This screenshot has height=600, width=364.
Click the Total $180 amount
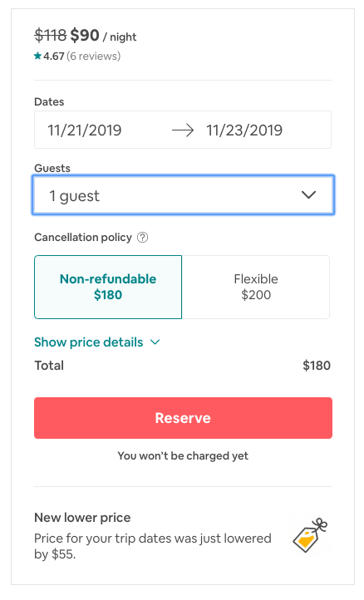[x=317, y=366]
